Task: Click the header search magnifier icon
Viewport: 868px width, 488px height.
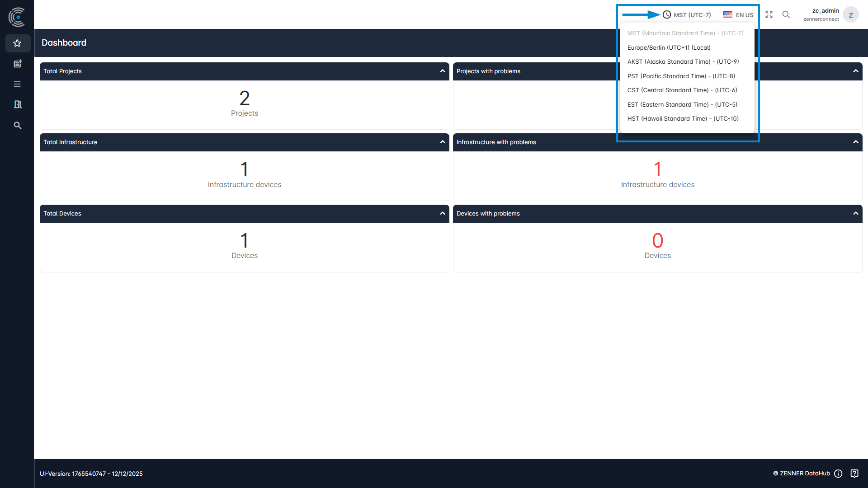Action: pos(786,15)
